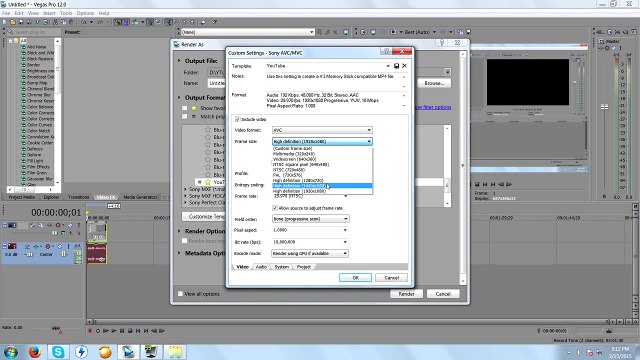The image size is (640, 360).
Task: Click the yellow star on the YouTube template row
Action: [208, 182]
